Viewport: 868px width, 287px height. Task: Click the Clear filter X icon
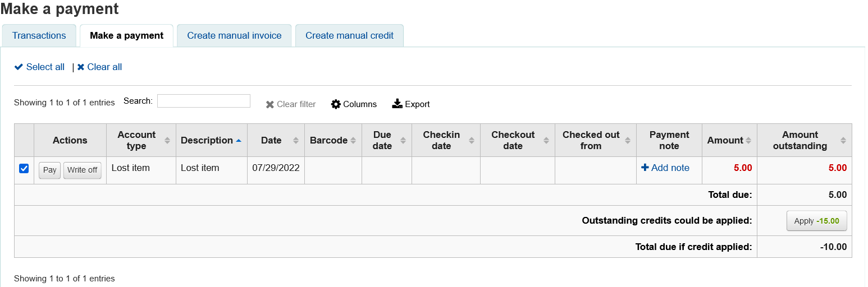[x=270, y=104]
